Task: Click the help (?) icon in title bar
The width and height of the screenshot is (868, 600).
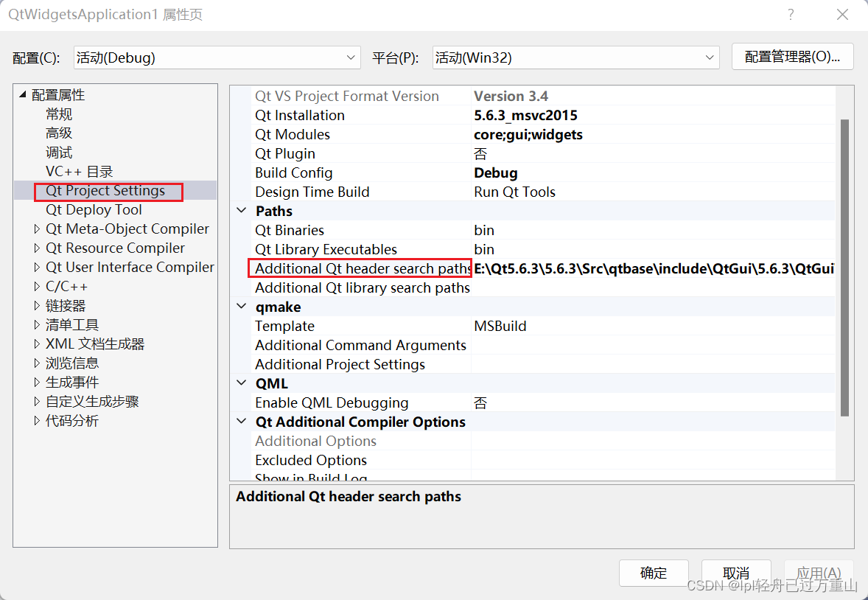Action: pos(790,15)
